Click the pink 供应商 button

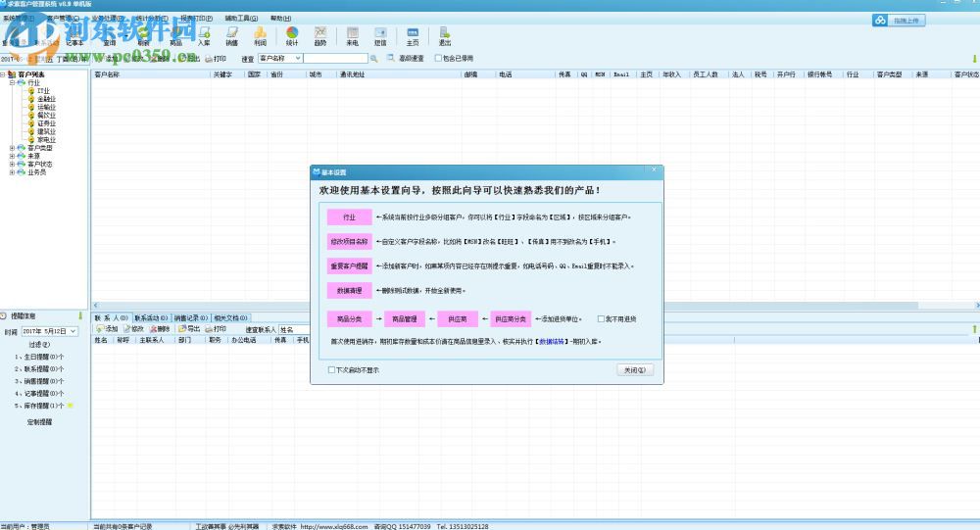458,318
